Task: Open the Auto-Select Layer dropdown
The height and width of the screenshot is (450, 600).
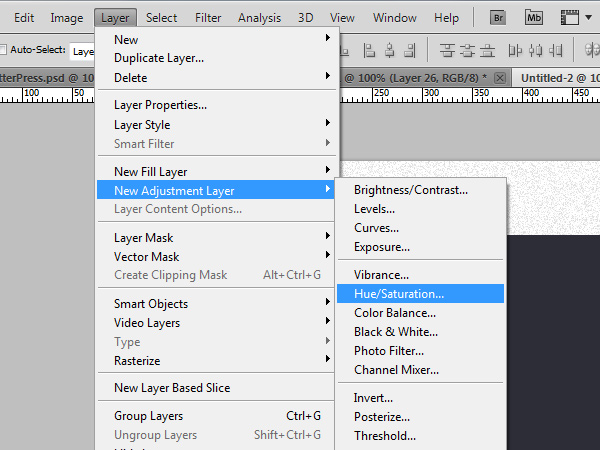Action: (x=83, y=51)
